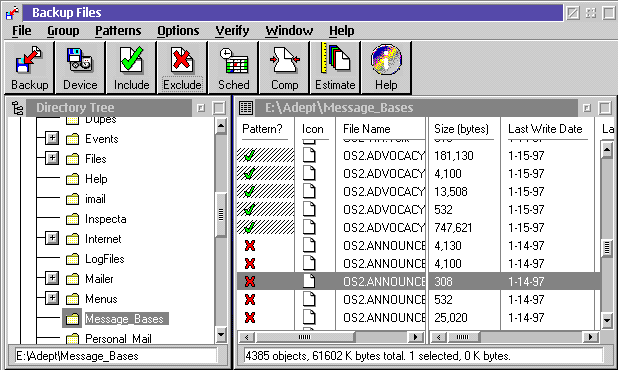Open the File menu

(21, 31)
